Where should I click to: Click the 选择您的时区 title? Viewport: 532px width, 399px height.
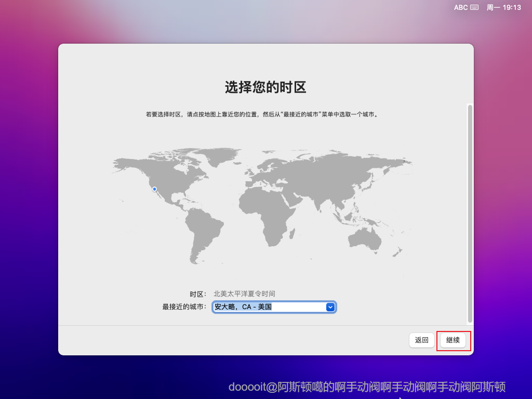266,88
